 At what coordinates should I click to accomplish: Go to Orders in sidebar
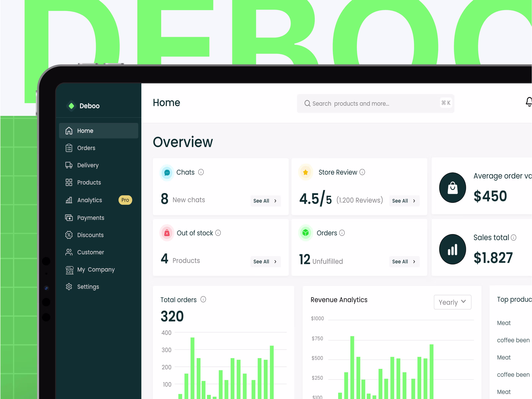tap(86, 148)
